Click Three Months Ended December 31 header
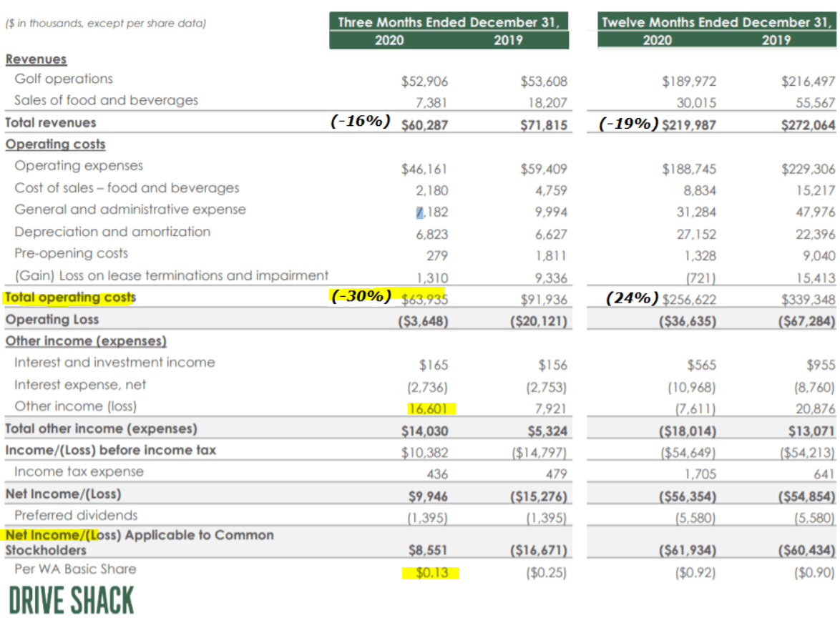This screenshot has width=840, height=623. click(449, 22)
